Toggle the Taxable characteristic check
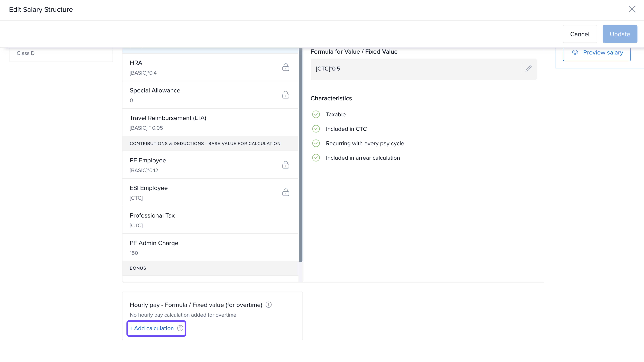644x362 pixels. 316,114
